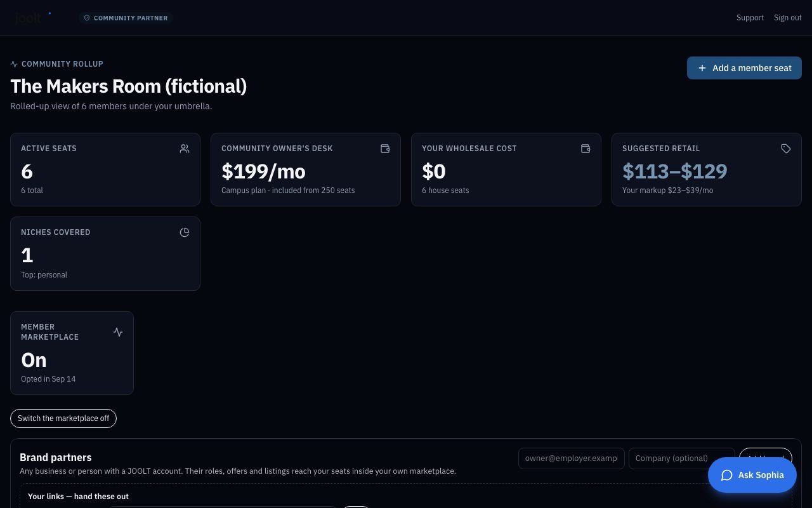812x508 pixels.
Task: Click "Campus plan · included from 250 seats" text
Action: pyautogui.click(x=288, y=190)
